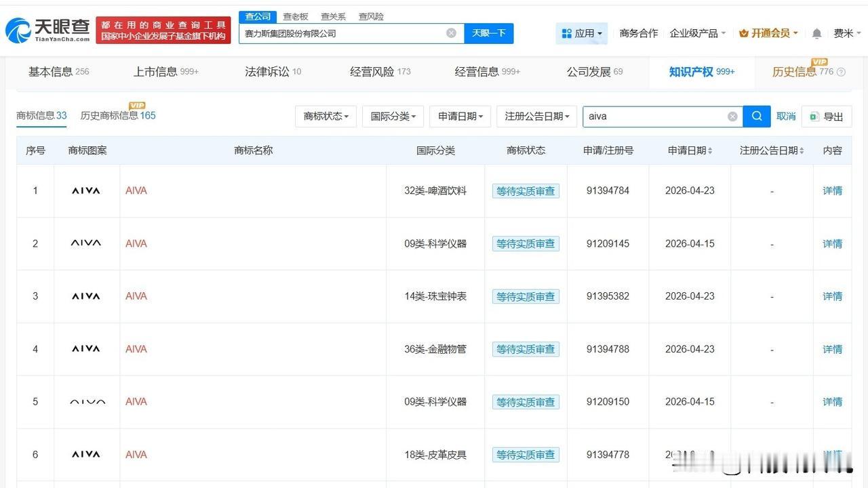Click 取消 to cancel the search

pyautogui.click(x=786, y=117)
